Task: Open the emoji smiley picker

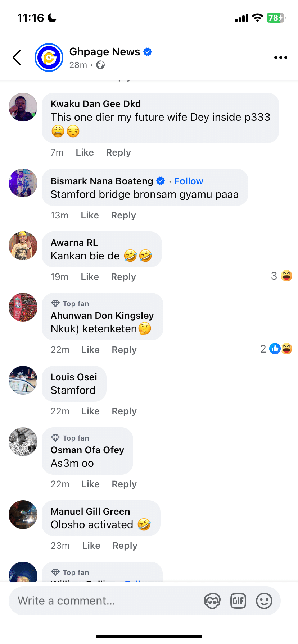Action: point(264,601)
